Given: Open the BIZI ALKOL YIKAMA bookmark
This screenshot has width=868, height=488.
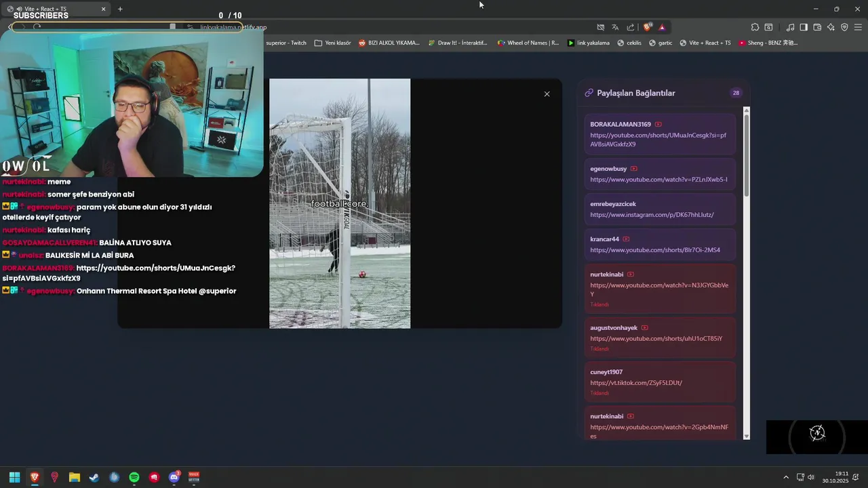Looking at the screenshot, I should pos(389,43).
